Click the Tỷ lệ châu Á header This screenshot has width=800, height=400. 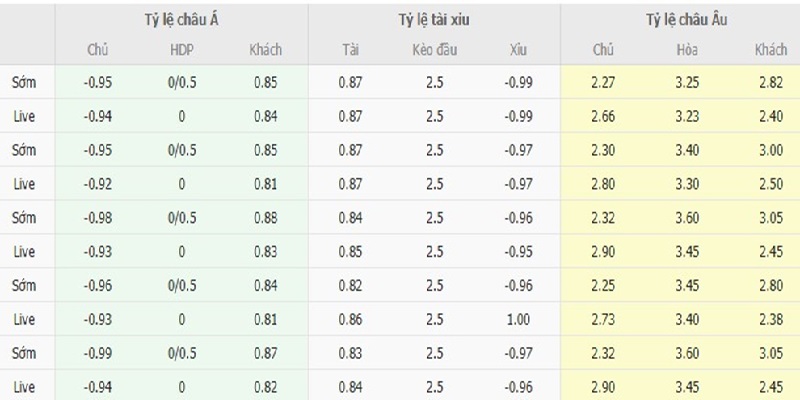(181, 20)
